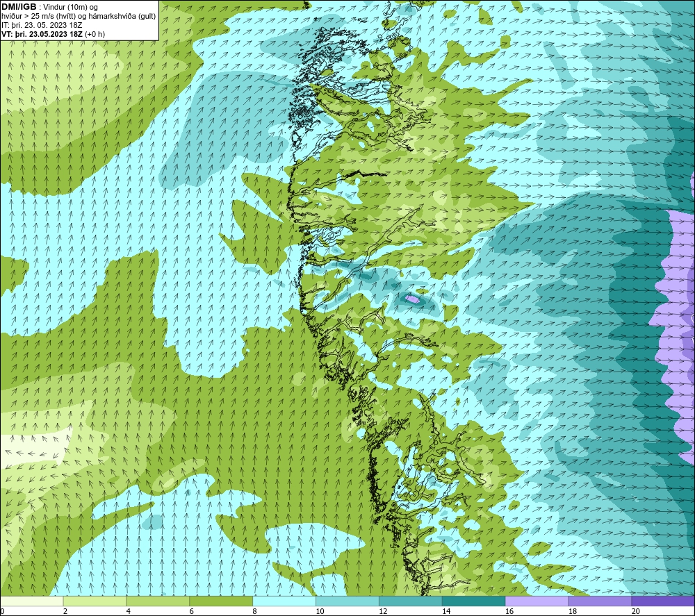Click the 12–14 m/s teal legend swatch
This screenshot has width=695, height=616.
click(411, 601)
